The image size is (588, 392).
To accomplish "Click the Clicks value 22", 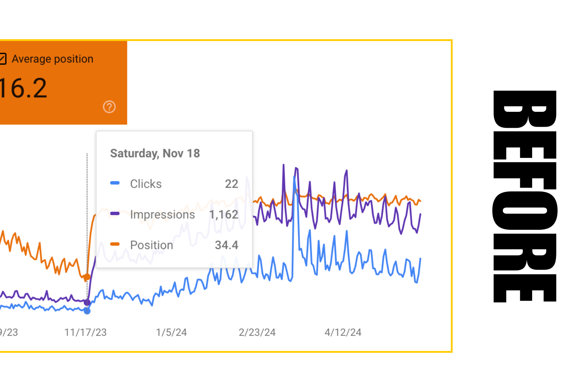I will pyautogui.click(x=232, y=184).
